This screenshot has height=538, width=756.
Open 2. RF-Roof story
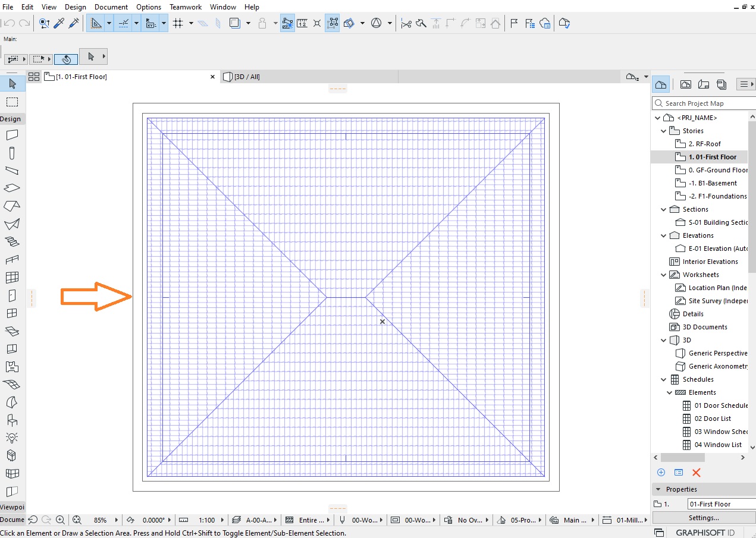tap(705, 144)
